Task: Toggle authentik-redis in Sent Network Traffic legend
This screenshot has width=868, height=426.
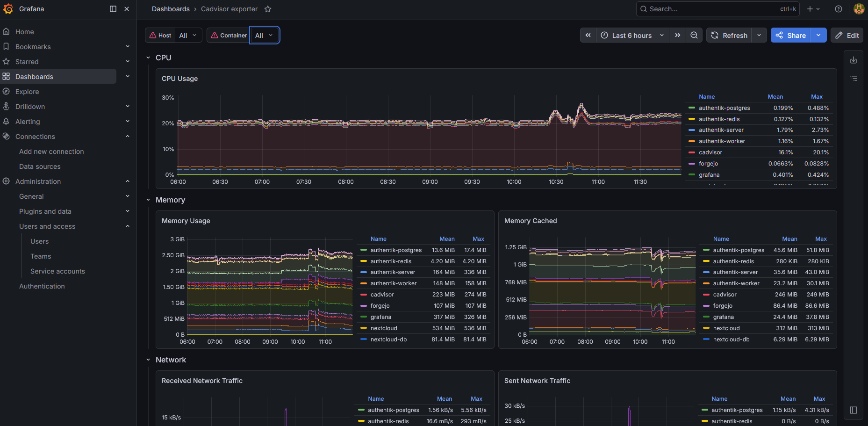Action: [732, 421]
